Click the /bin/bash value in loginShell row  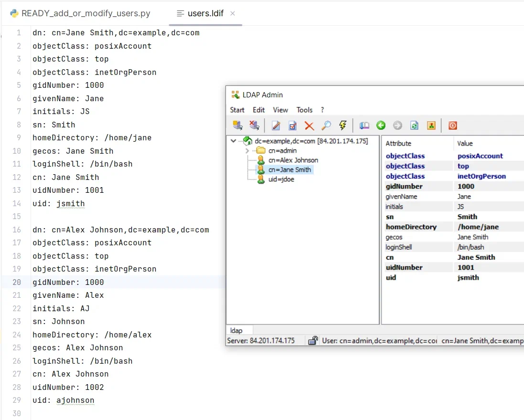pos(471,247)
